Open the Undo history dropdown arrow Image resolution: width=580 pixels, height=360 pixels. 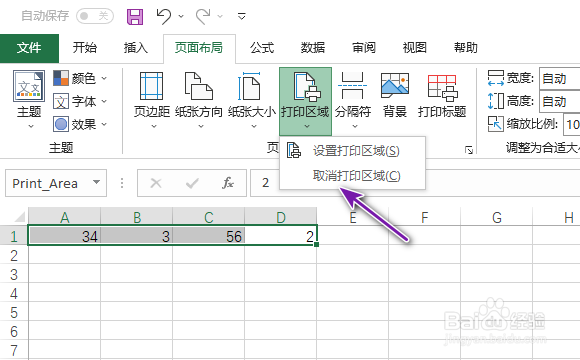[x=181, y=16]
